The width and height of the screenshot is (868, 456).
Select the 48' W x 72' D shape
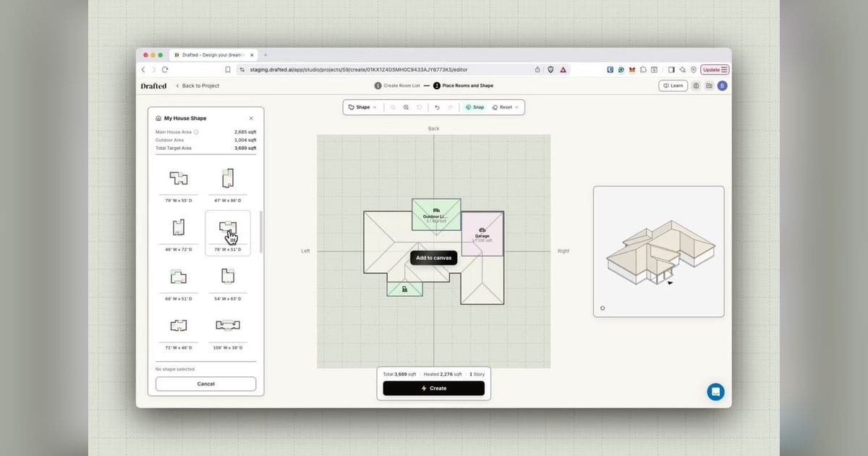point(178,234)
